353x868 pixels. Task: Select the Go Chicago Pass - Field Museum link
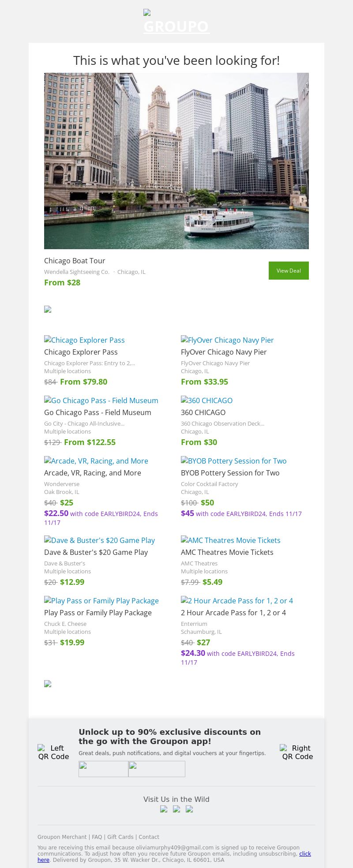101,400
